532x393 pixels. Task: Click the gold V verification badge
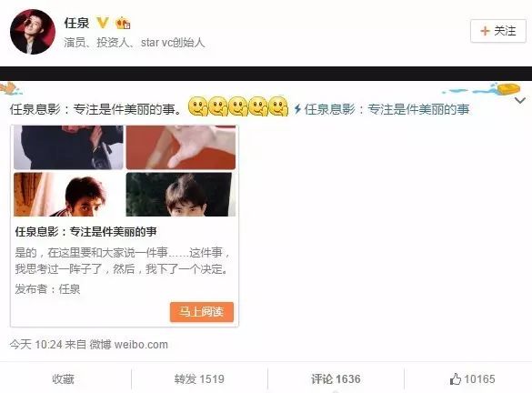click(x=103, y=23)
